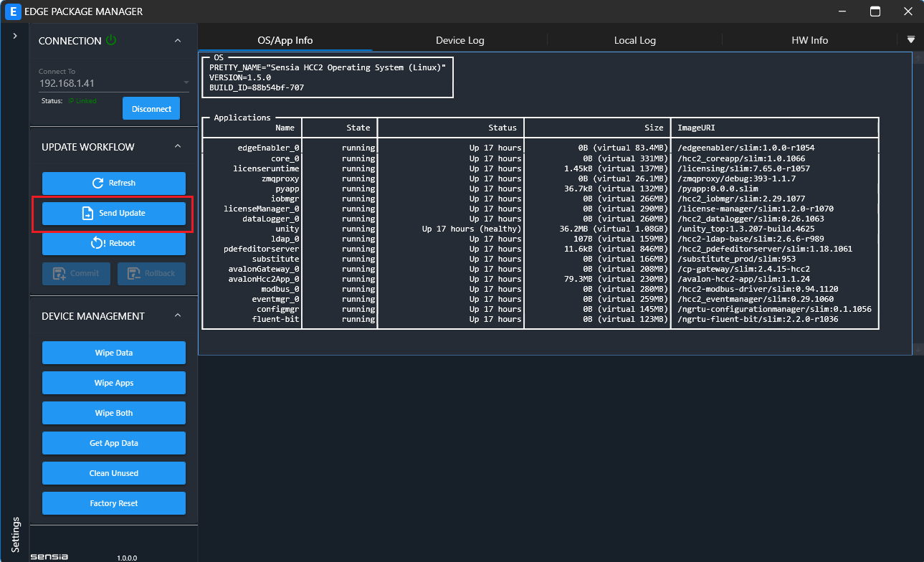924x562 pixels.
Task: Select the core_0 application name
Action: click(285, 158)
